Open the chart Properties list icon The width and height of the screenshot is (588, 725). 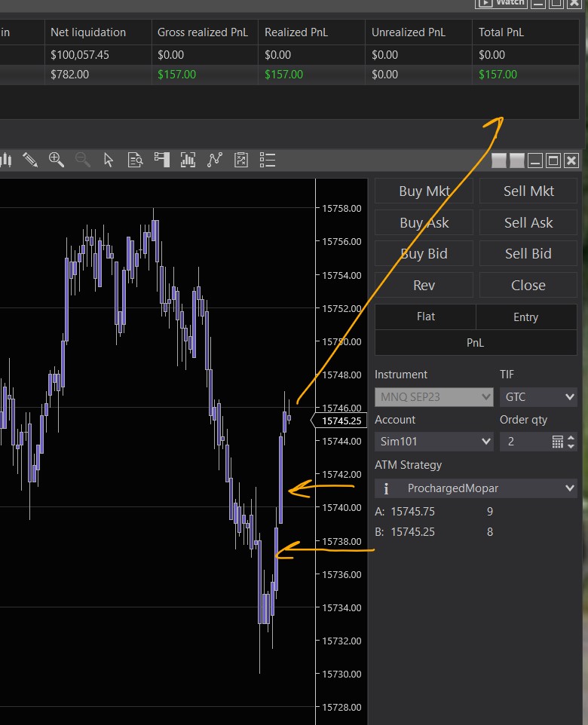(x=268, y=160)
